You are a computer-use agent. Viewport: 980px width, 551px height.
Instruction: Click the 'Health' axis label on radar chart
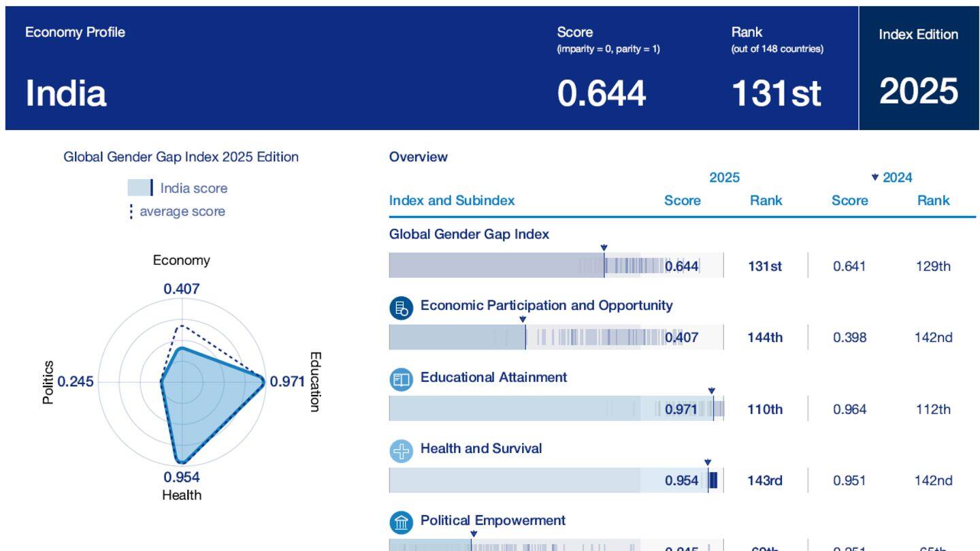[182, 495]
